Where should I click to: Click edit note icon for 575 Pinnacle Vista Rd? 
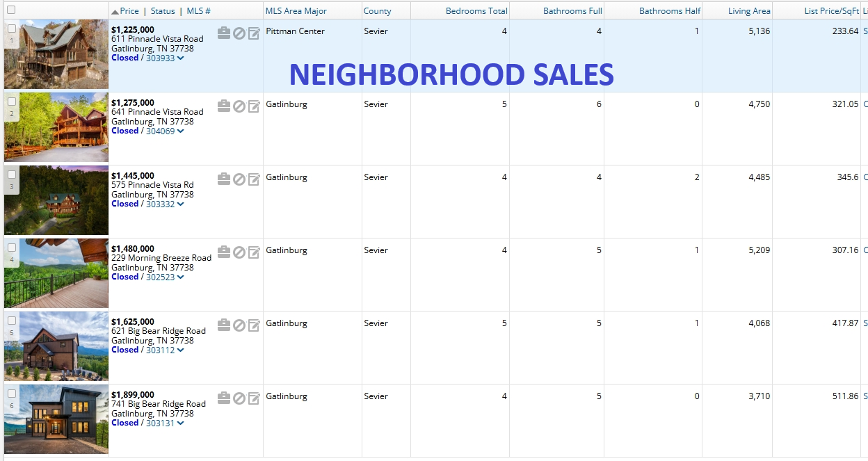254,179
